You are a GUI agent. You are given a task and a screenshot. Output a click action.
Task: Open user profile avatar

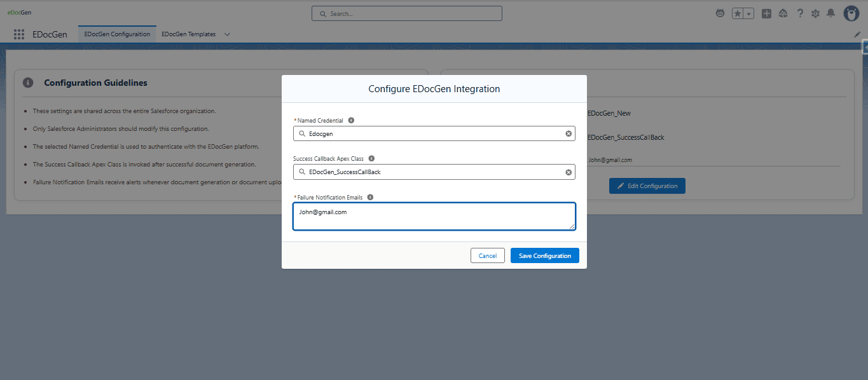[x=851, y=13]
